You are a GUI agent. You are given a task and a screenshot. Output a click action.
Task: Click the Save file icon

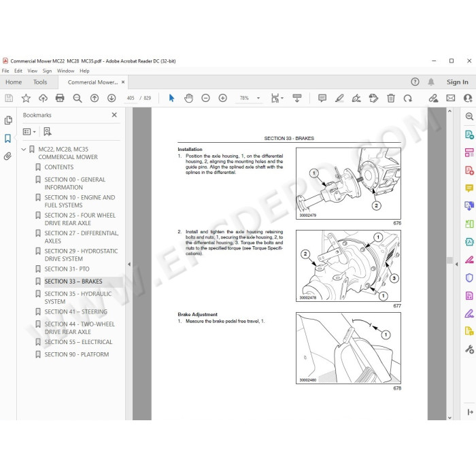point(9,98)
